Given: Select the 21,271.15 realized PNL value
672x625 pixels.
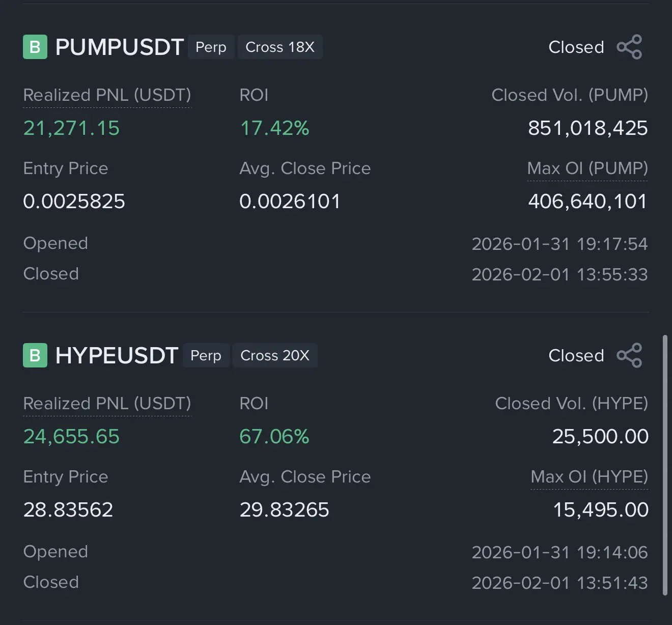Looking at the screenshot, I should (x=71, y=128).
